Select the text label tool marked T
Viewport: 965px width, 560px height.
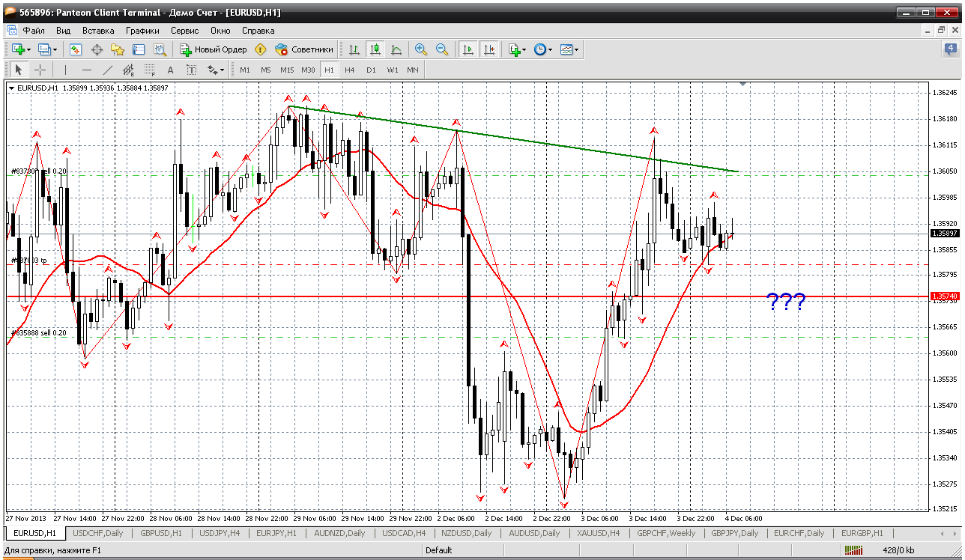(x=191, y=70)
